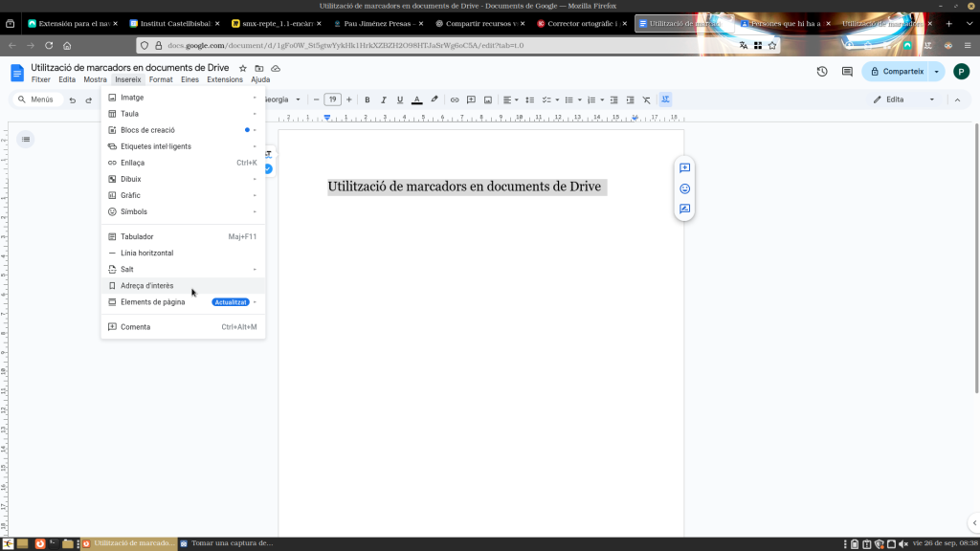This screenshot has height=551, width=980.
Task: Open the Georgia font dropdown
Action: coord(282,99)
